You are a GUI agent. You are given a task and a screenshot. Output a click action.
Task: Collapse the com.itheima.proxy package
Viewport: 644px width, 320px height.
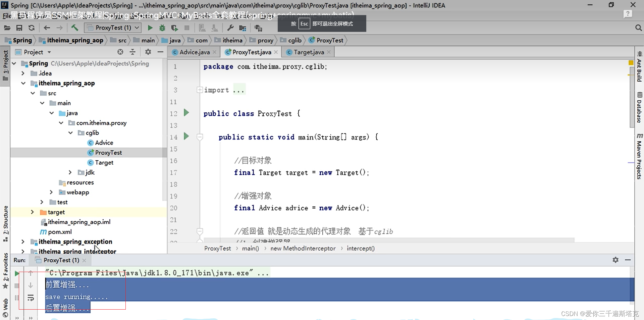(61, 123)
